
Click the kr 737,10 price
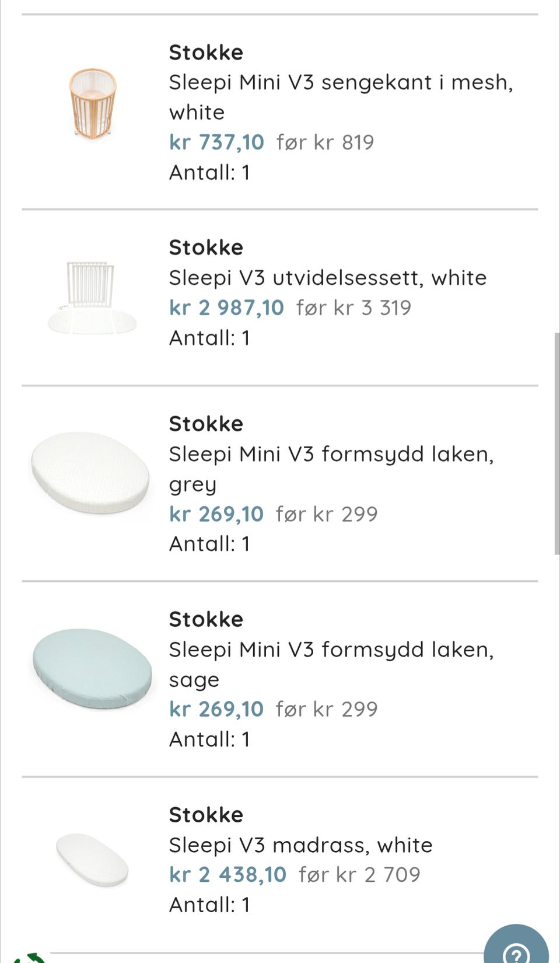point(216,142)
